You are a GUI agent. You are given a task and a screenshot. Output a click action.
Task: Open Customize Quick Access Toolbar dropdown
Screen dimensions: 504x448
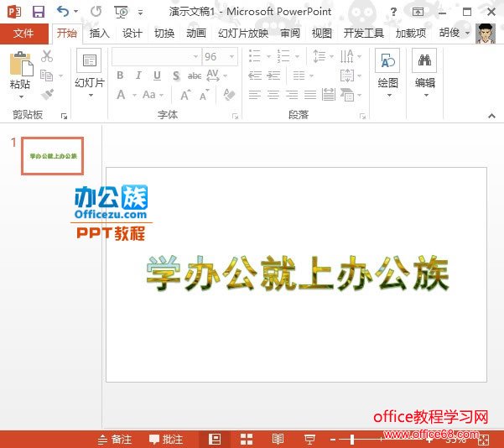click(140, 13)
